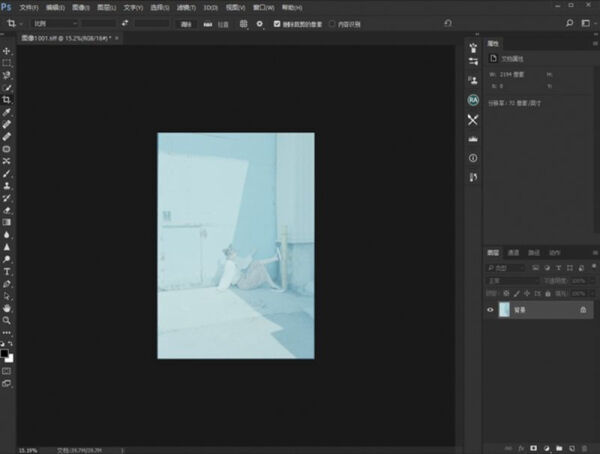600x454 pixels.
Task: Hide the 背景 layer with the eye icon
Action: pyautogui.click(x=490, y=310)
